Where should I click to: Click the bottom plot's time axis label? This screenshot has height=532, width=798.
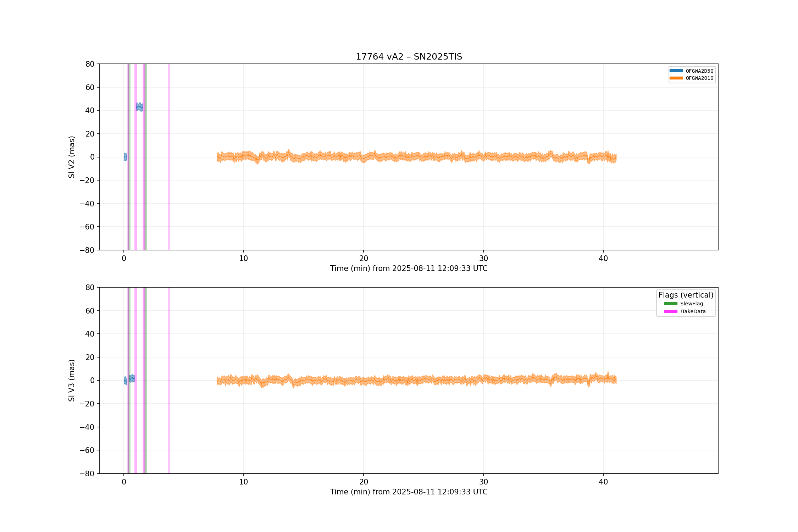tap(409, 492)
